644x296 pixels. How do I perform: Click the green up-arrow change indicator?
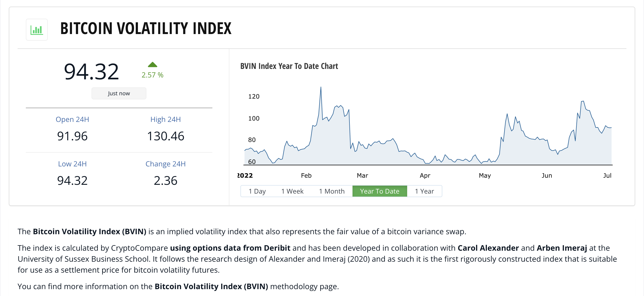tap(152, 65)
